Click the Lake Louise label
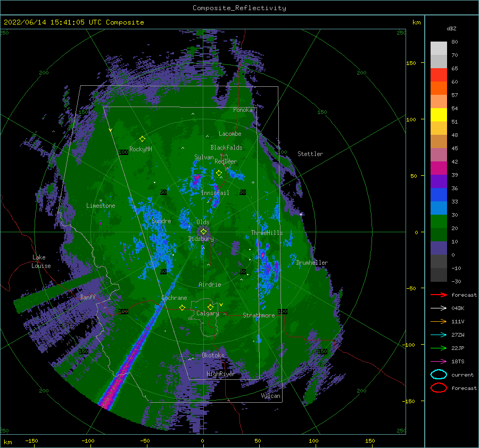Screen dimensions: 479x448 [41, 262]
